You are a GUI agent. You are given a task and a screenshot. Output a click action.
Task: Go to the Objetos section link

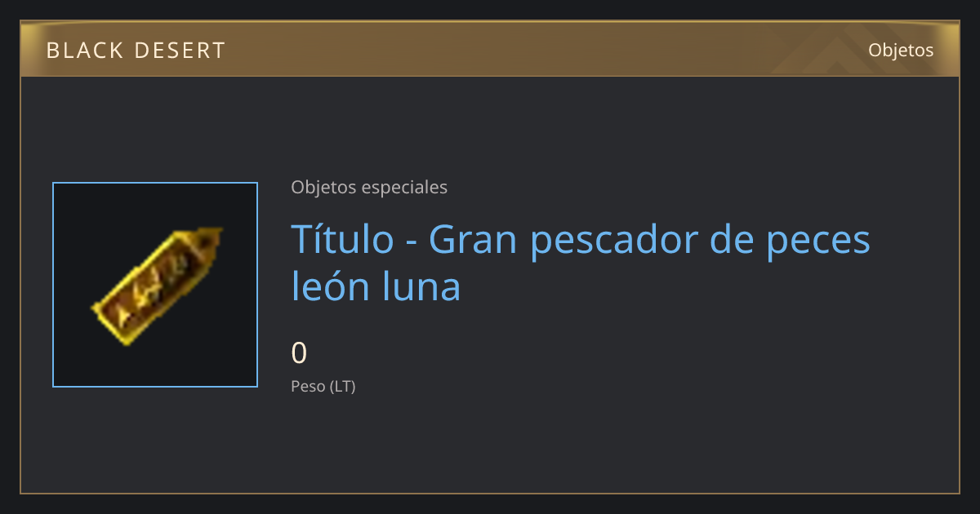tap(901, 51)
